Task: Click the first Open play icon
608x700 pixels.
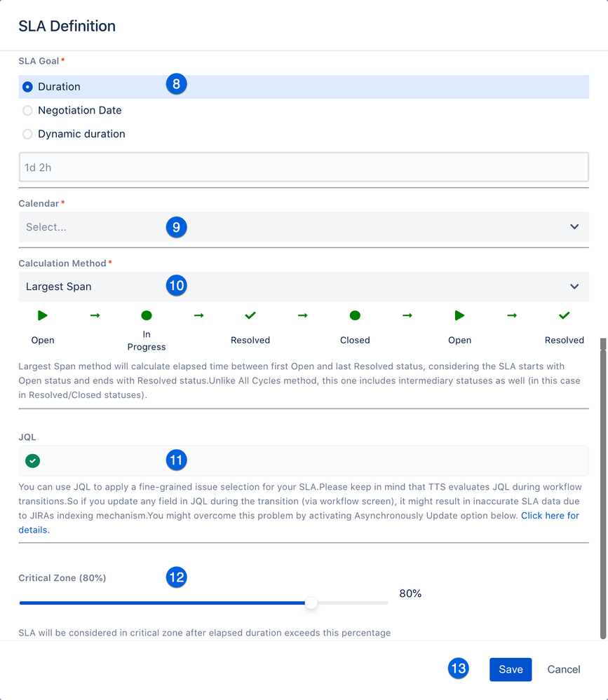Action: [x=43, y=315]
